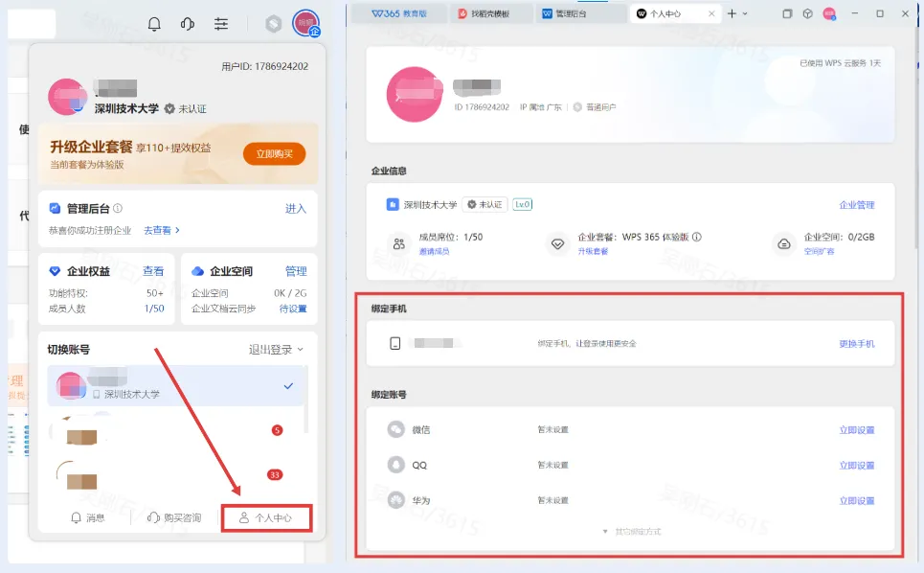Click the Lv.0 level badge
The height and width of the screenshot is (573, 924).
523,204
